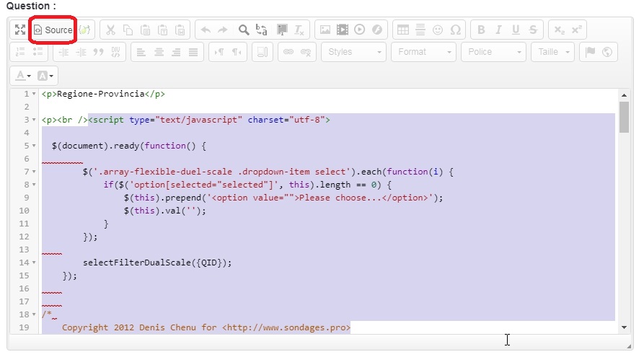Toggle Source code view
The width and height of the screenshot is (644, 357).
coord(53,30)
